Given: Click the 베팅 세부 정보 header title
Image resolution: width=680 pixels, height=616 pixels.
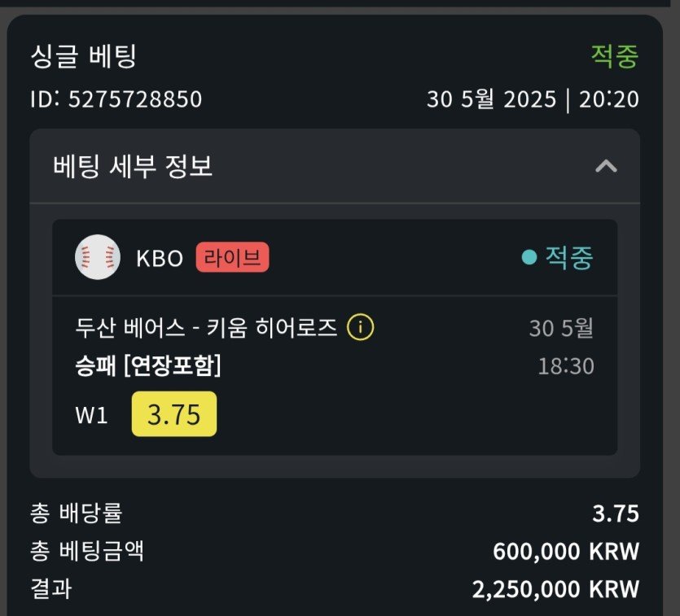Looking at the screenshot, I should tap(133, 167).
